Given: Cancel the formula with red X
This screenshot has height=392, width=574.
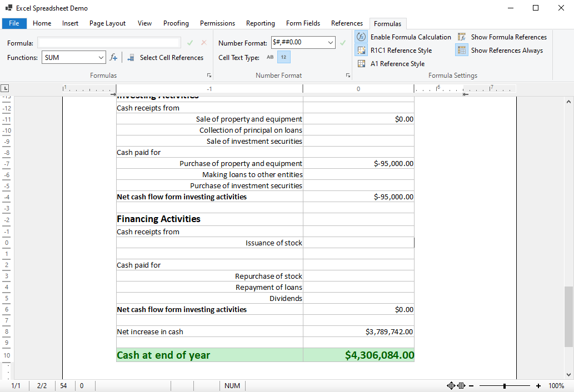Looking at the screenshot, I should tap(204, 43).
